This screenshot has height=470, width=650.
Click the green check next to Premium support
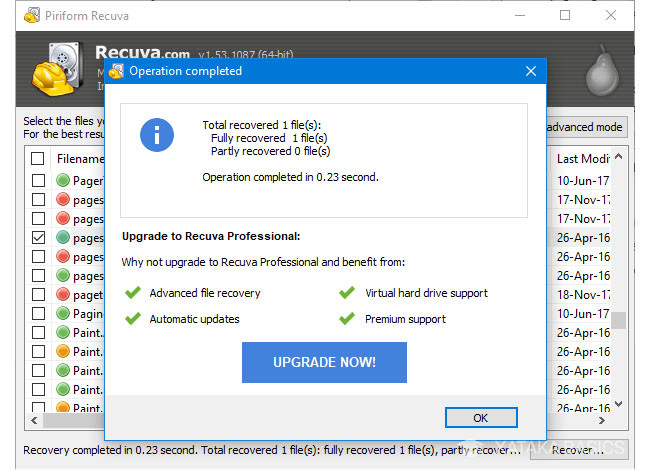(x=347, y=319)
